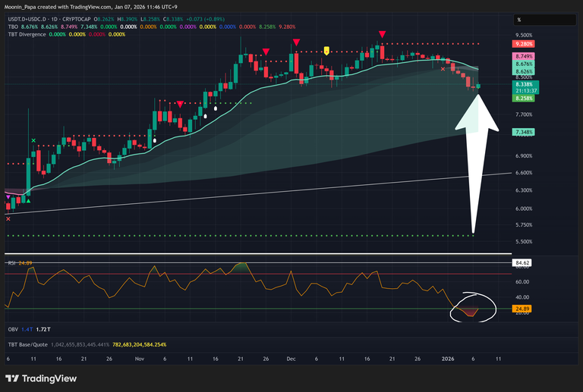Click the yellow down-arrow signal marker
The height and width of the screenshot is (392, 583).
click(326, 50)
